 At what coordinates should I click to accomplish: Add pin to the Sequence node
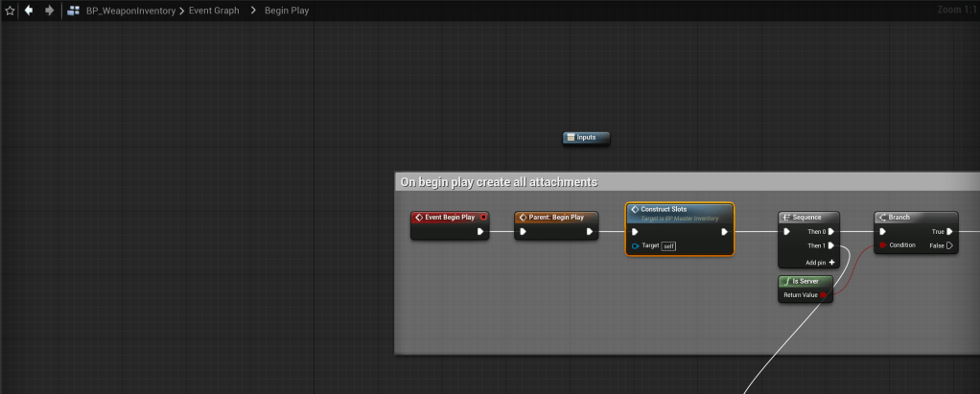click(x=820, y=263)
